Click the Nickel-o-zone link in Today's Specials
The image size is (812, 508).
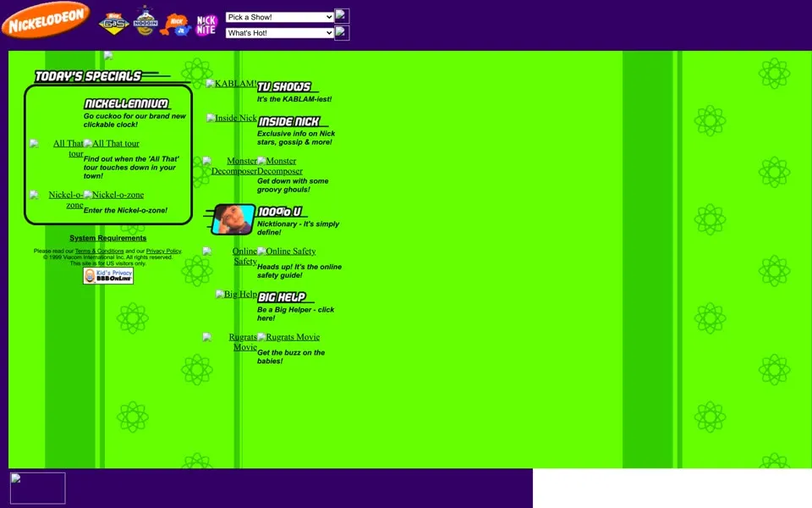[x=113, y=195]
